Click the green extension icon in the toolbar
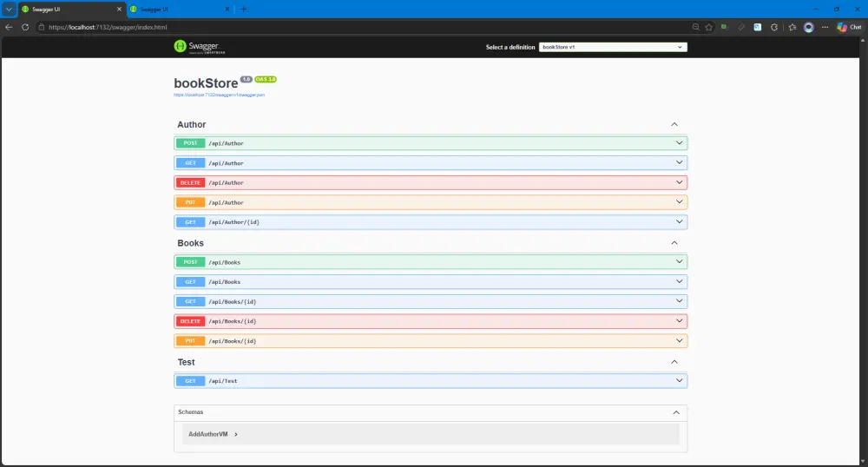Viewport: 868px width, 467px height. pos(724,27)
